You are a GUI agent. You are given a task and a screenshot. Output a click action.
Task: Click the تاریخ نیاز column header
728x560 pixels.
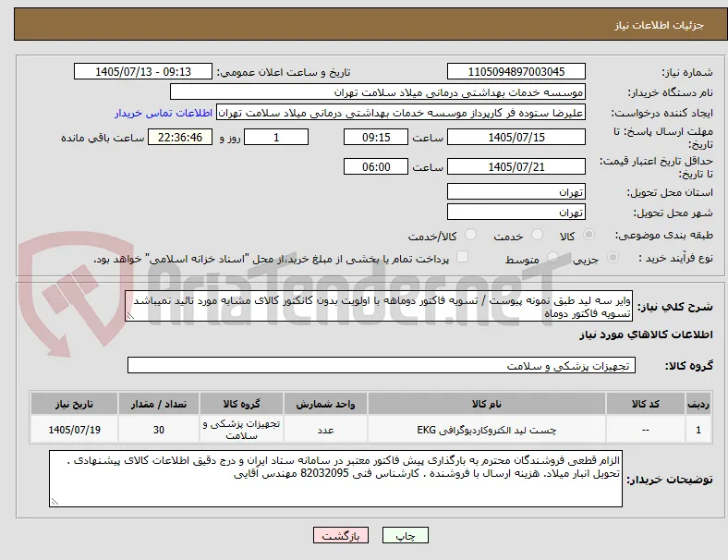coord(74,404)
